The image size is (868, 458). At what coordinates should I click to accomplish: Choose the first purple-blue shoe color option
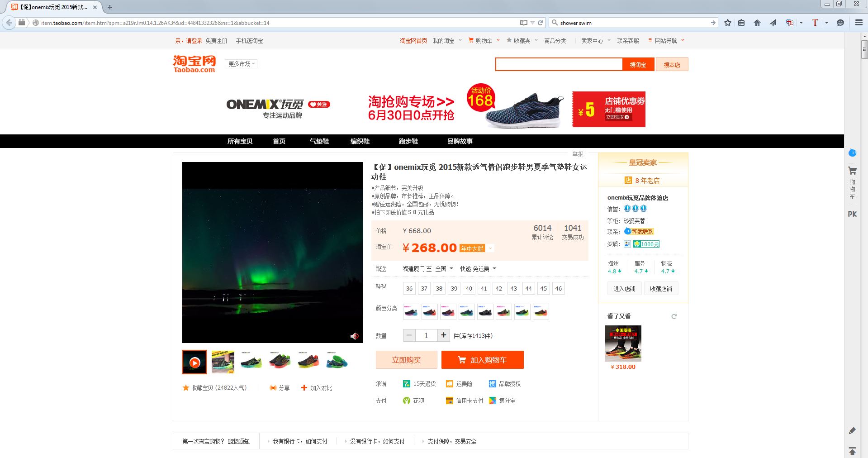(x=411, y=312)
